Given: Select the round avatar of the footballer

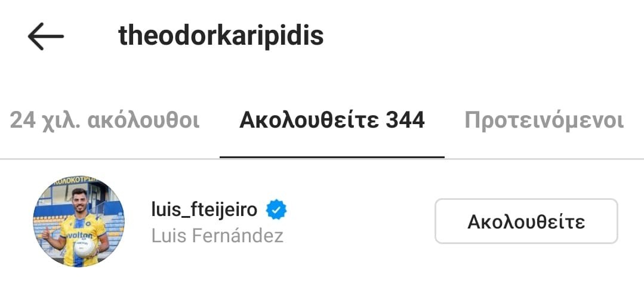Looking at the screenshot, I should pyautogui.click(x=78, y=221).
